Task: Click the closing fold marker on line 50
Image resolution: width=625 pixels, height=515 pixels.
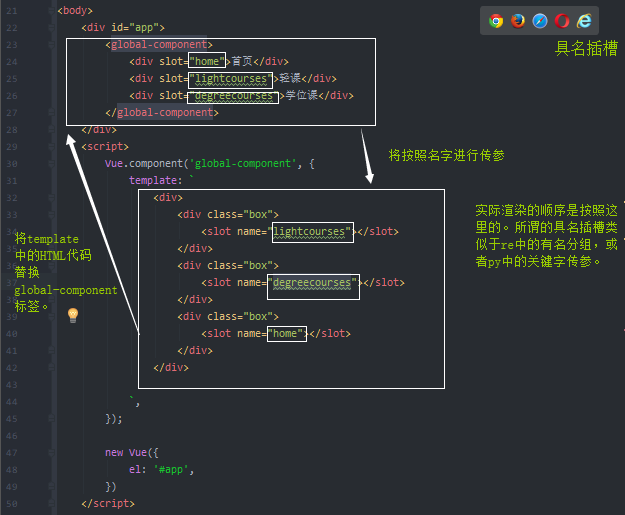Action: 51,504
